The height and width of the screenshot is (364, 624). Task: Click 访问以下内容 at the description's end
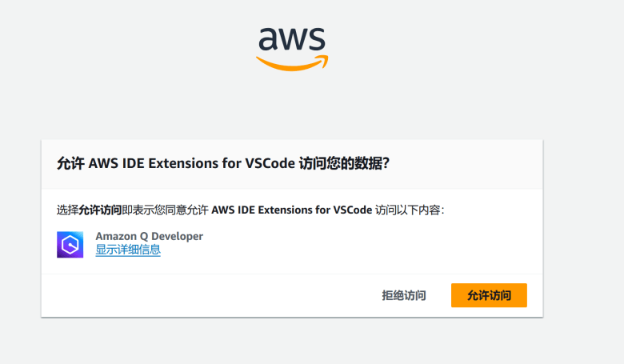[408, 210]
